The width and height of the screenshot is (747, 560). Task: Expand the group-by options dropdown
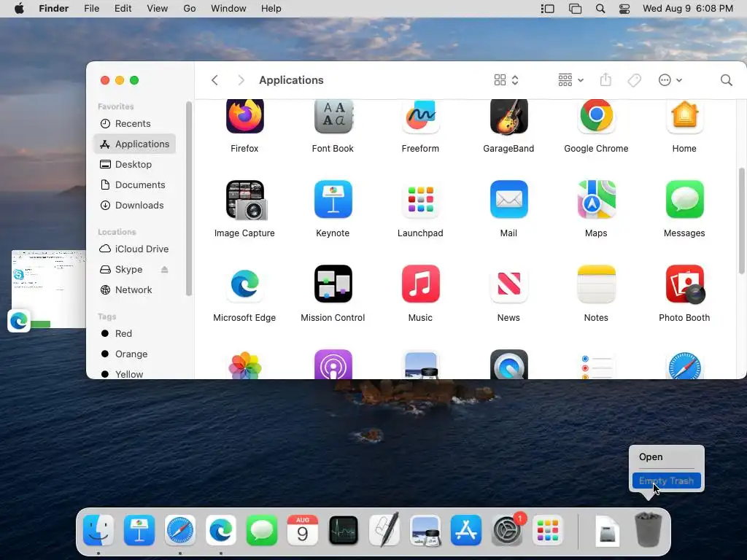[570, 80]
